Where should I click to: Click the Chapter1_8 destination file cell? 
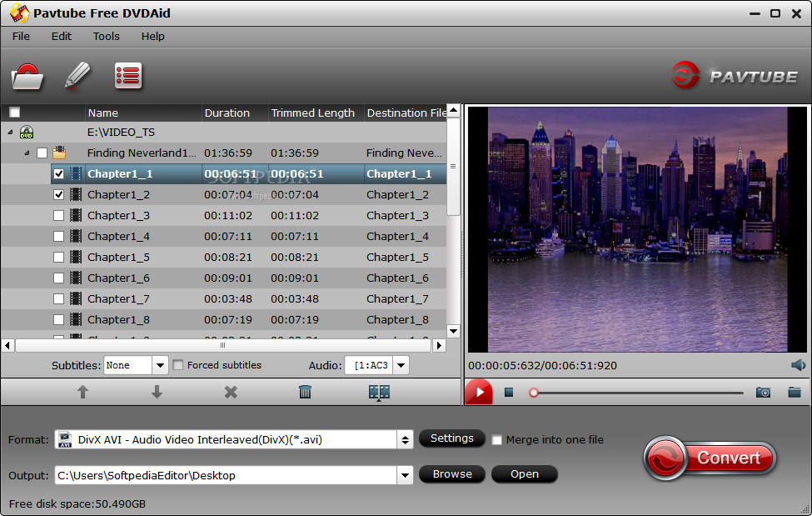tap(398, 320)
